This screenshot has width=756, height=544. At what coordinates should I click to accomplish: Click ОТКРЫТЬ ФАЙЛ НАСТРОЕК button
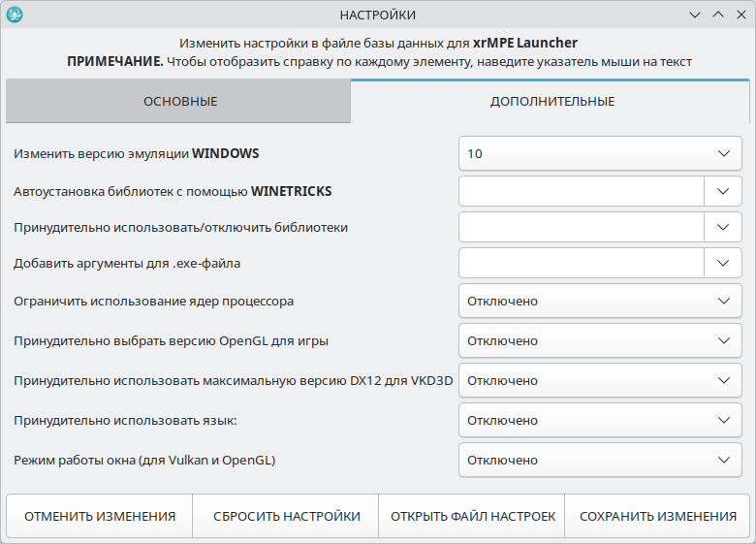pos(473,516)
